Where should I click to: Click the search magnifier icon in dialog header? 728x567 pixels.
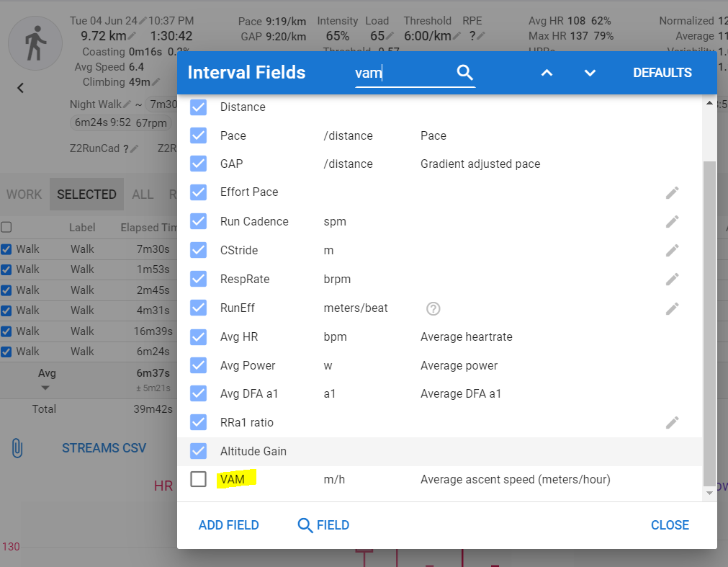point(464,73)
